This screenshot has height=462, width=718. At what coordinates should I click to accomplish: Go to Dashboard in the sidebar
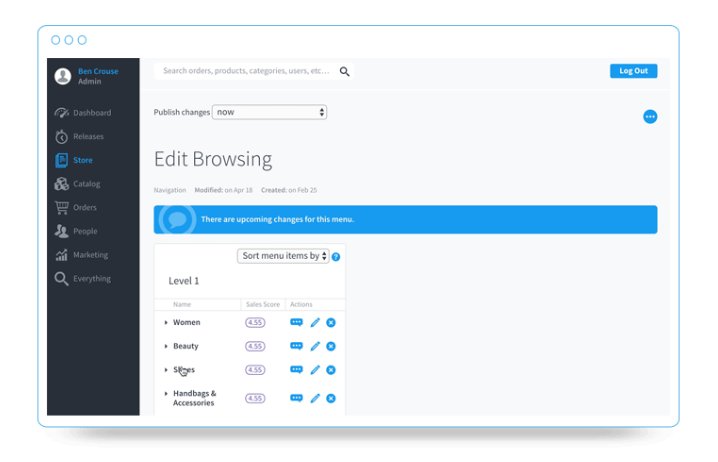pos(92,113)
